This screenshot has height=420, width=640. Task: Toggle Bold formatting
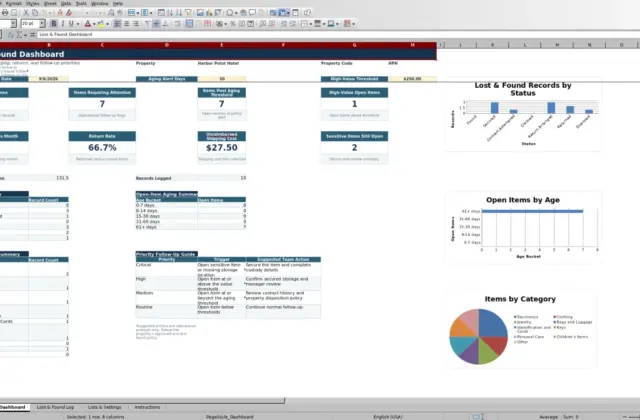coord(54,24)
